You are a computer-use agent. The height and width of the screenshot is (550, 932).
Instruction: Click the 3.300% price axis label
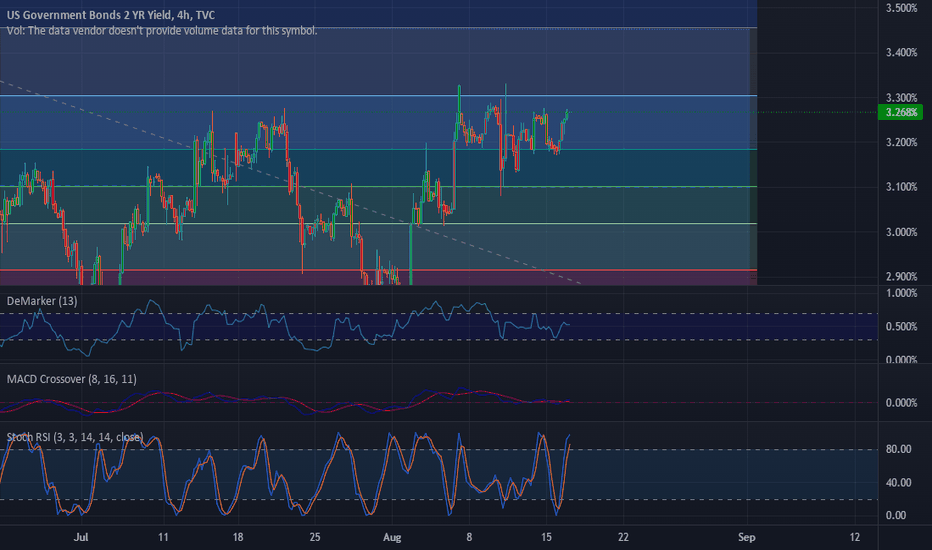tap(901, 98)
